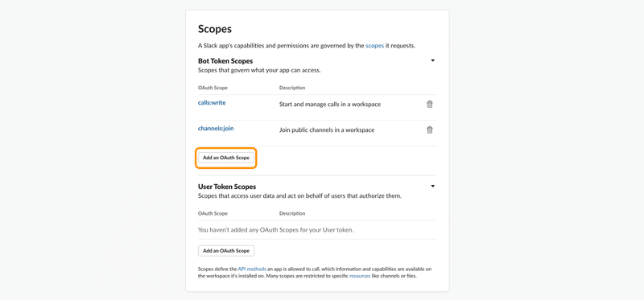Open the calls:write scope link
The width and height of the screenshot is (644, 300).
(212, 103)
